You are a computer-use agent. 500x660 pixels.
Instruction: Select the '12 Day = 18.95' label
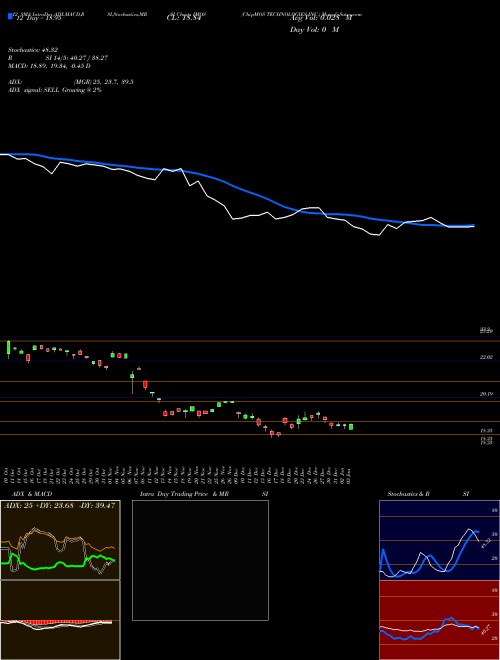click(39, 18)
